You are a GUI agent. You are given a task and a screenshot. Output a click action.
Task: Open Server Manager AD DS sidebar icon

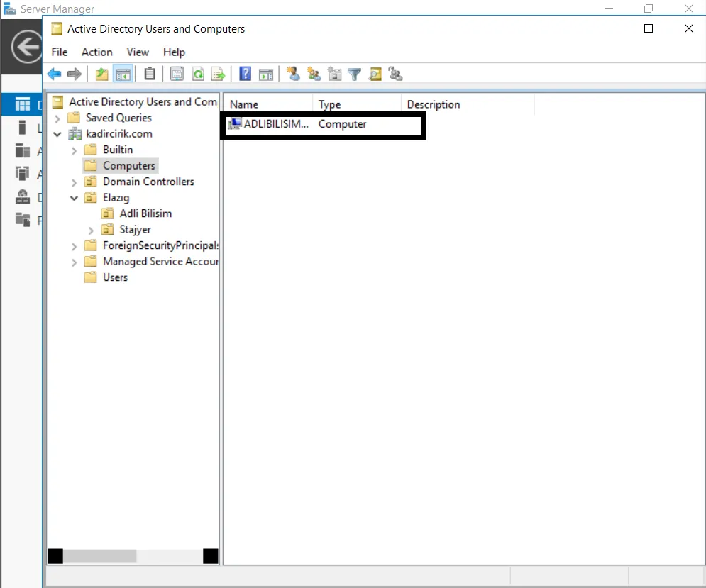point(23,174)
